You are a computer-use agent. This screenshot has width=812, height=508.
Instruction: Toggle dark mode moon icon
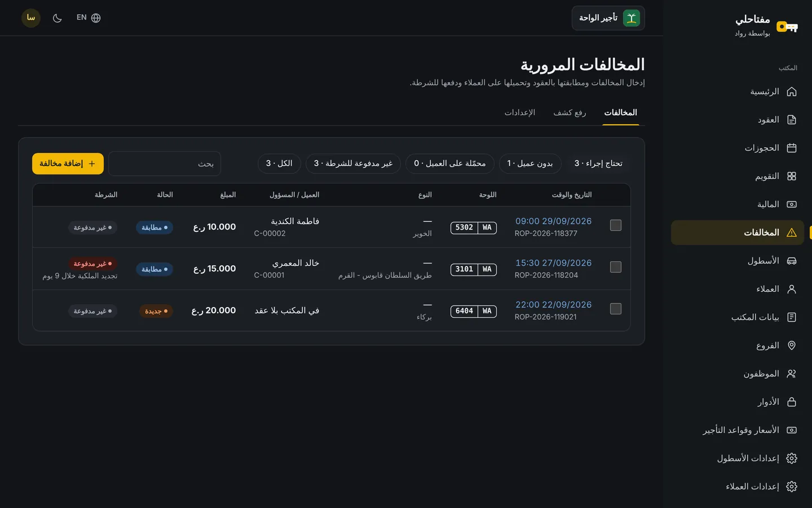pos(57,18)
